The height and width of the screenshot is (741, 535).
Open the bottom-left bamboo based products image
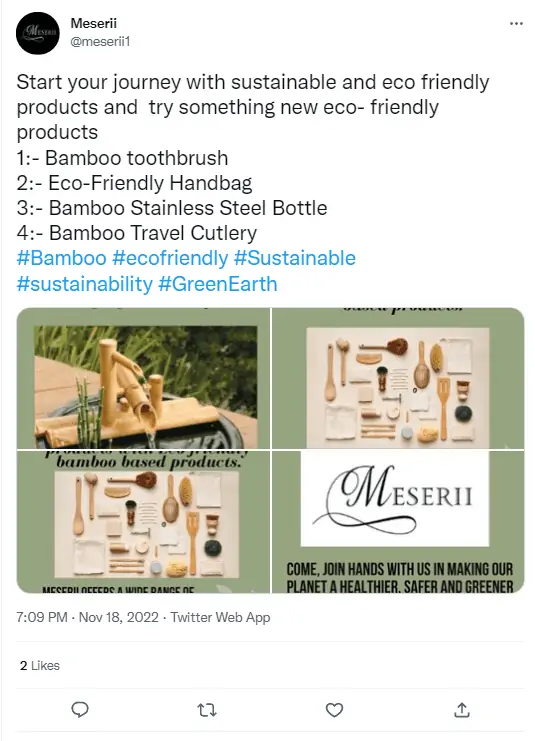[143, 522]
